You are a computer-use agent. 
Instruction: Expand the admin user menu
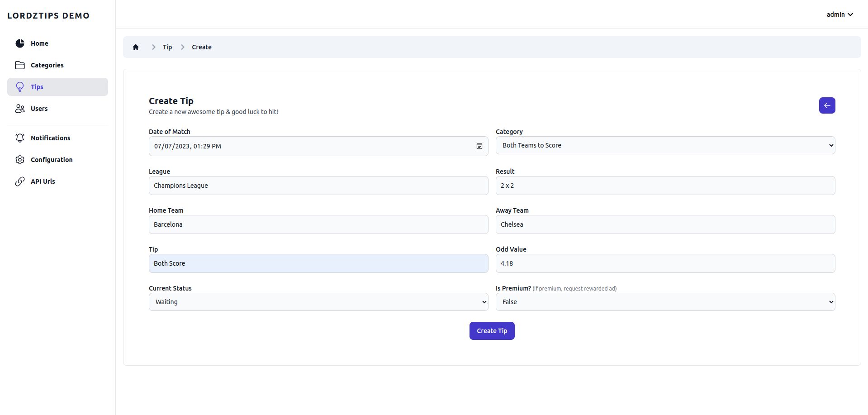tap(840, 14)
